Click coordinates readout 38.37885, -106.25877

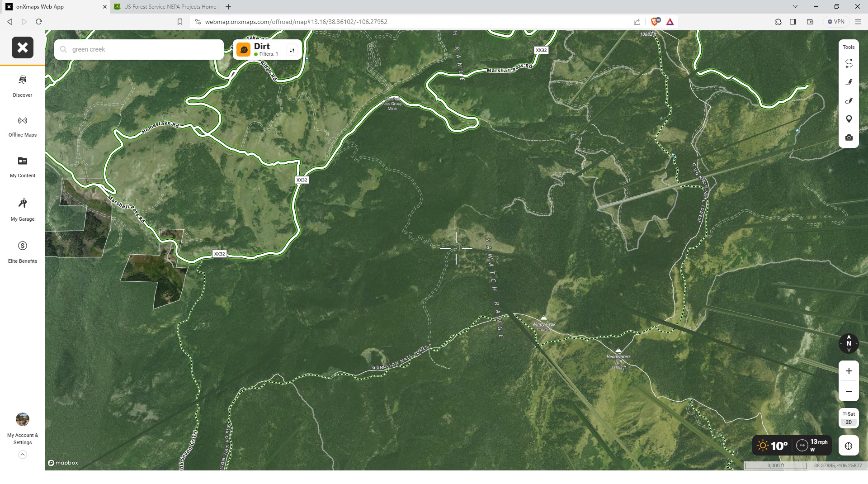click(838, 465)
